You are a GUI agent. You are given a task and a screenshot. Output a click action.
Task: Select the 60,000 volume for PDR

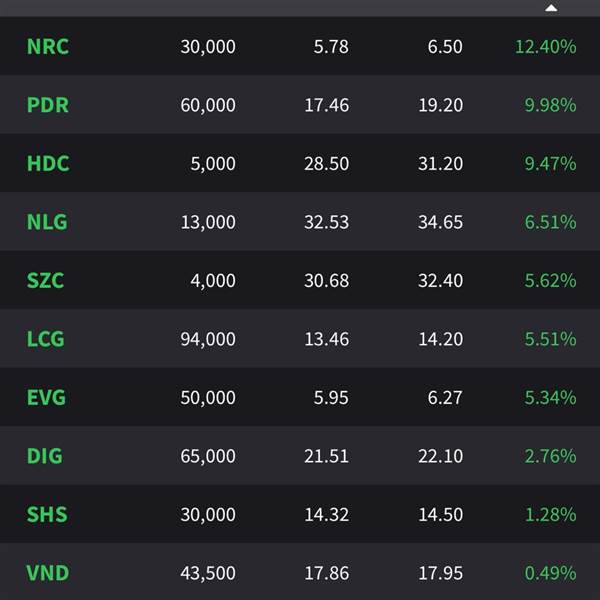tap(208, 105)
